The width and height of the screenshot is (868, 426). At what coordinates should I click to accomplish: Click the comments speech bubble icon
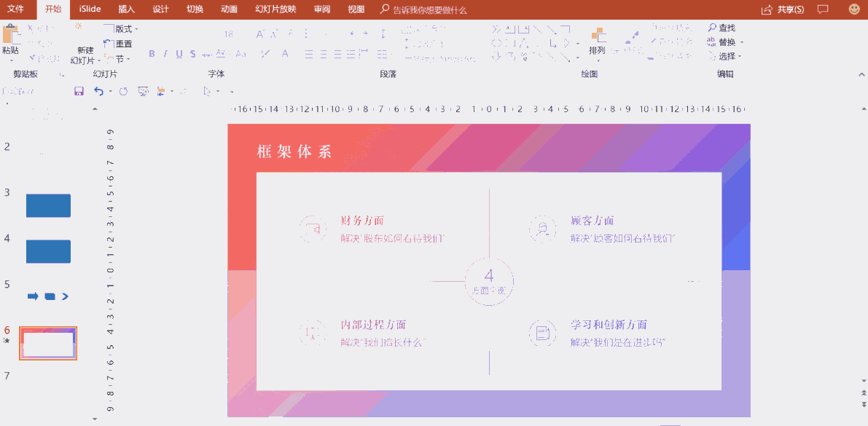point(823,9)
